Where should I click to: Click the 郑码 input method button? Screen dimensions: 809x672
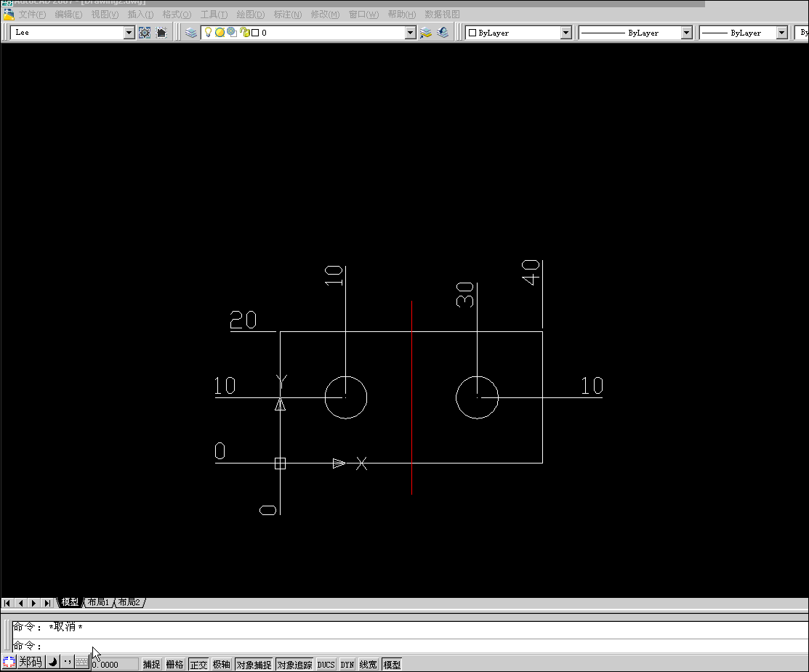click(x=31, y=662)
